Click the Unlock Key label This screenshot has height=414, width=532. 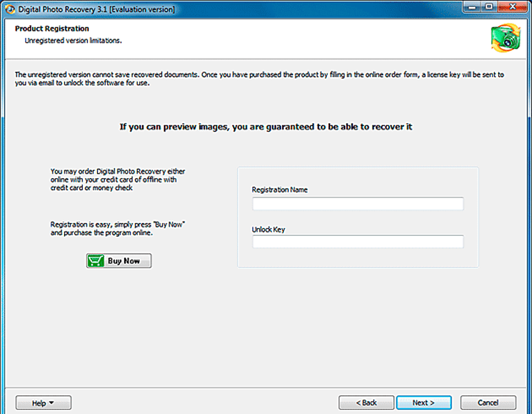pyautogui.click(x=268, y=229)
